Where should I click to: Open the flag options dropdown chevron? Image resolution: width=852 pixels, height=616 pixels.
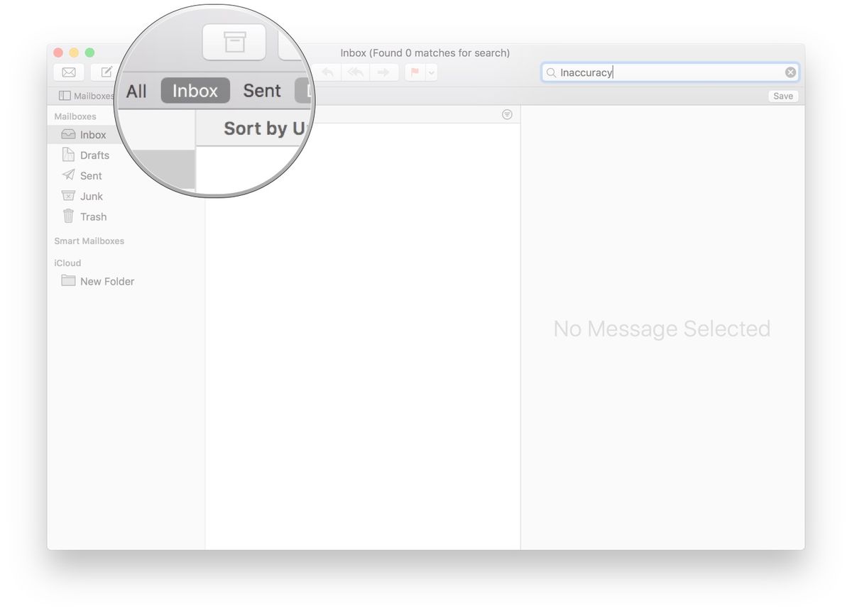click(x=430, y=72)
